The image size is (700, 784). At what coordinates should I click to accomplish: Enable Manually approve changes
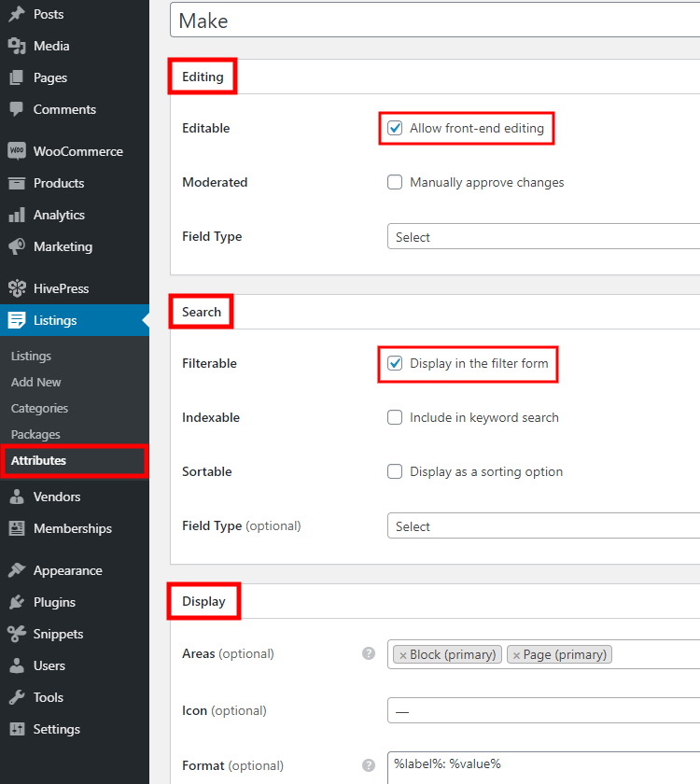click(x=395, y=182)
